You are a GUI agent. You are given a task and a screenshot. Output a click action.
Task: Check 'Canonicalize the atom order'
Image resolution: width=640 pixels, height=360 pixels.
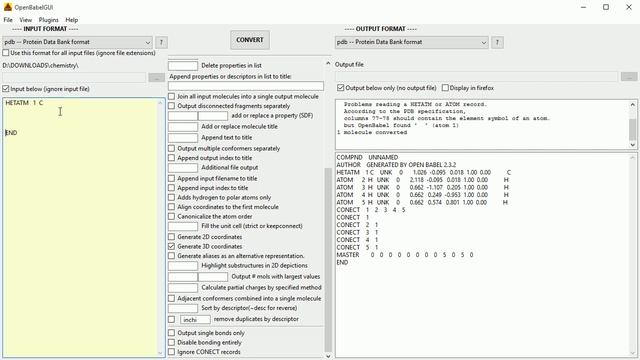[171, 216]
